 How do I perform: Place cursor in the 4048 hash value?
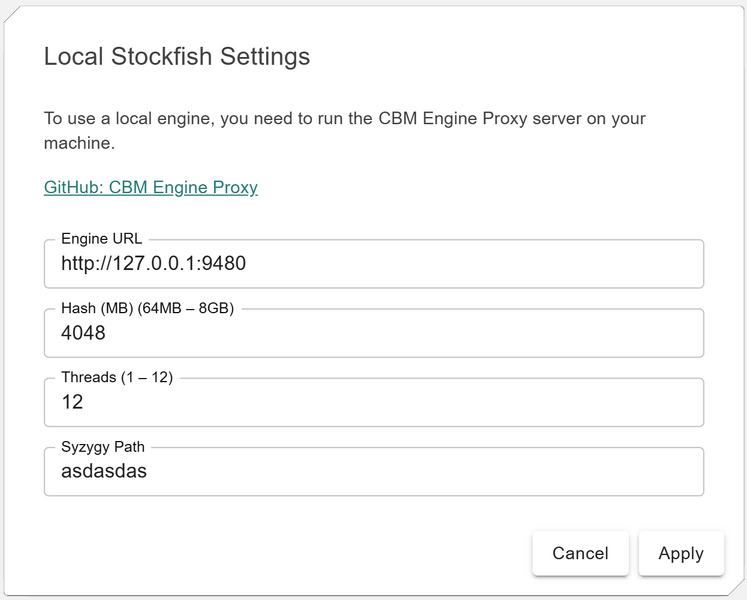tap(83, 334)
